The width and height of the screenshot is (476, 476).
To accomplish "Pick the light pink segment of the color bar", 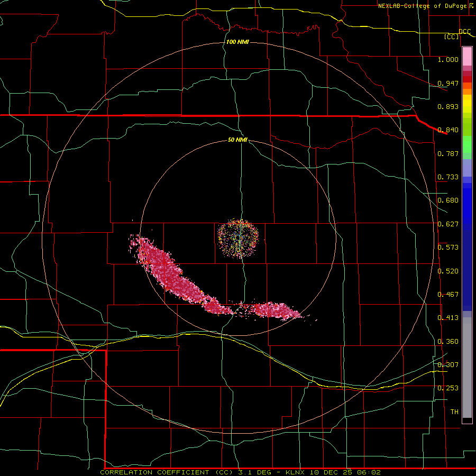I will coord(467,57).
